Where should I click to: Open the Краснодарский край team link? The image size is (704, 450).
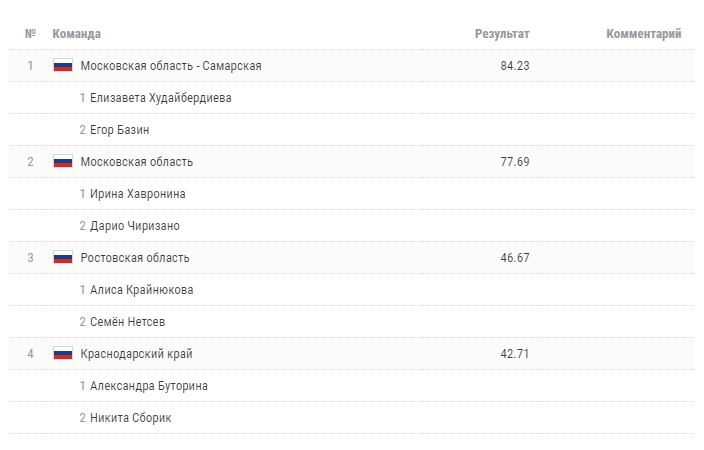(x=137, y=354)
